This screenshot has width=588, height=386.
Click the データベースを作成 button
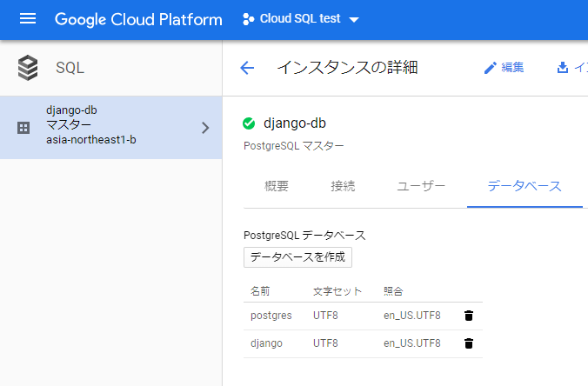pyautogui.click(x=297, y=256)
